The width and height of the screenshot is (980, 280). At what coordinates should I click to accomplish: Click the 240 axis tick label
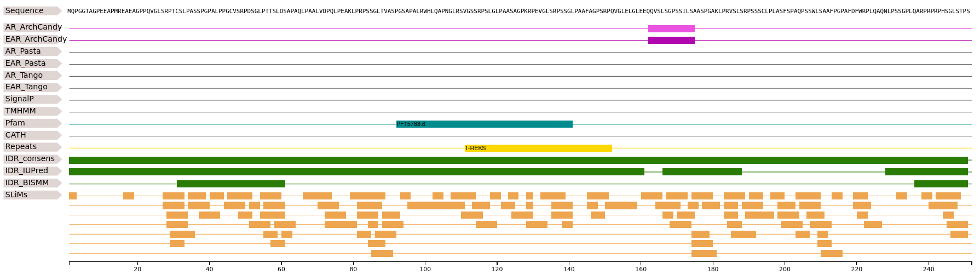pyautogui.click(x=929, y=269)
